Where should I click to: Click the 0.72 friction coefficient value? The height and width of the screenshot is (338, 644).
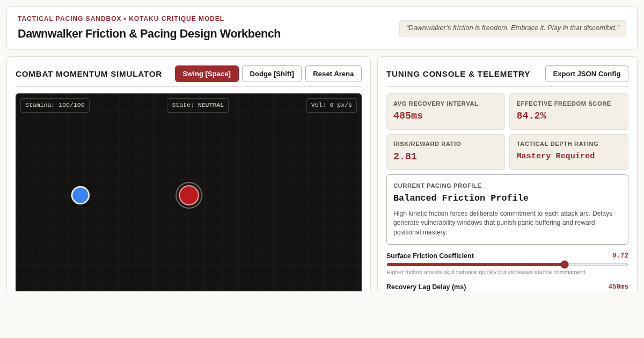tap(620, 256)
